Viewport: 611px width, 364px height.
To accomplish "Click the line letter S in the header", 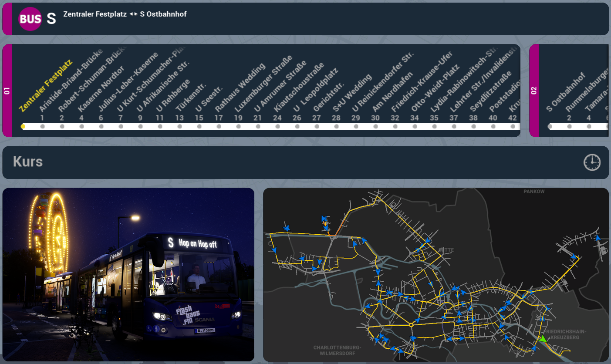I will [x=51, y=19].
